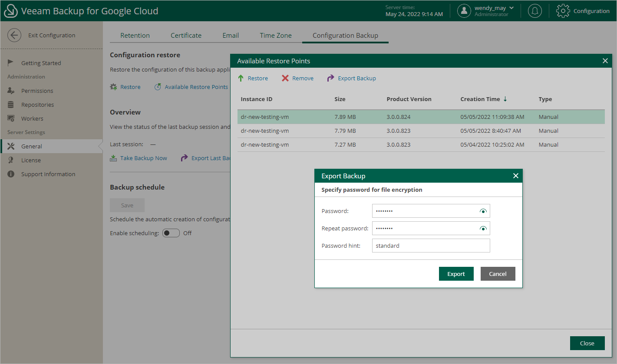Click the Veeam logo icon in header
Screen dimensions: 617x364
point(10,11)
